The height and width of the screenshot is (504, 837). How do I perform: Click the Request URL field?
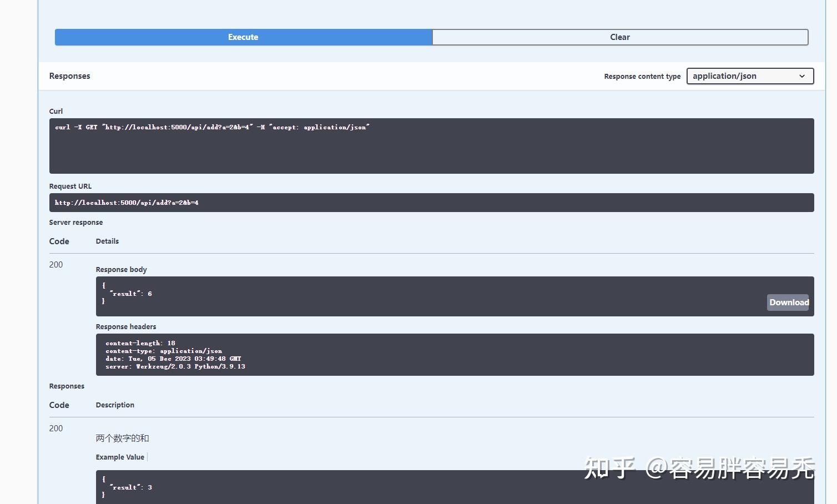pyautogui.click(x=278, y=202)
